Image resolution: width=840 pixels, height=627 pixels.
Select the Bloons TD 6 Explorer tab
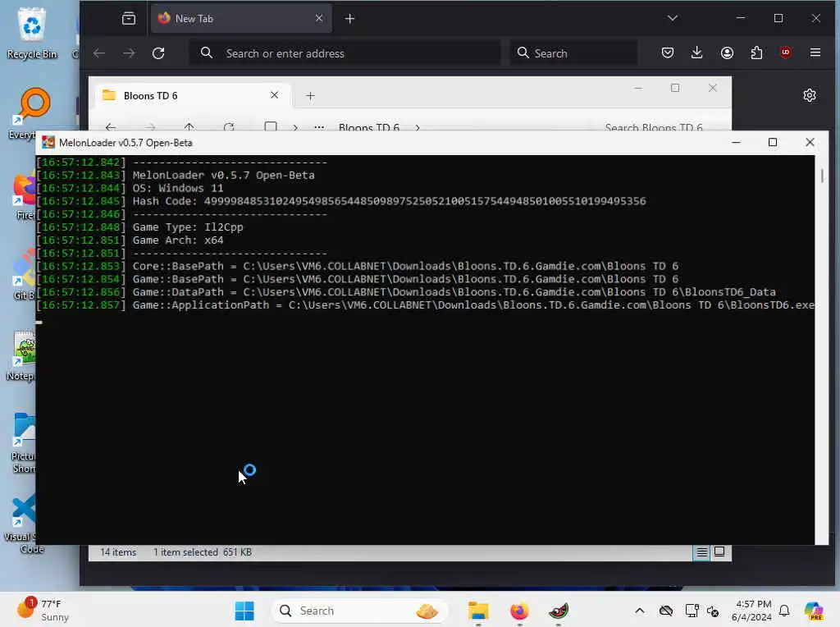tap(192, 95)
